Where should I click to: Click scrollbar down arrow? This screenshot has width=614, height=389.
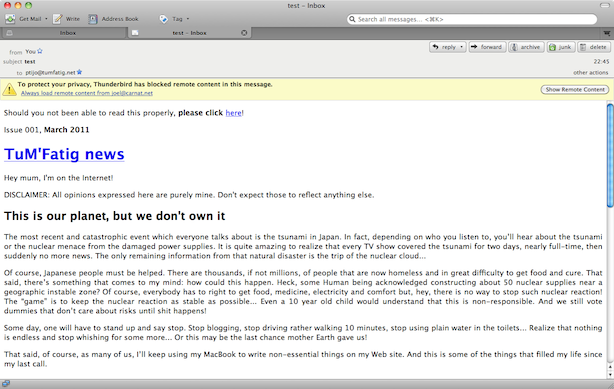click(x=610, y=375)
